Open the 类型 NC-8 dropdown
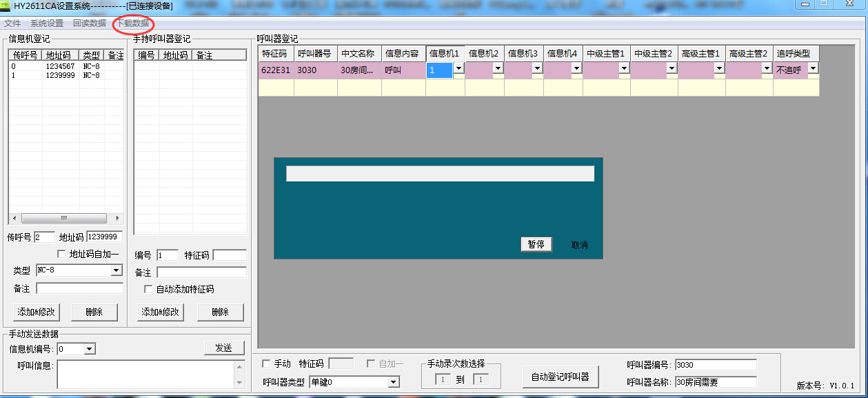Viewport: 868px width, 398px height. [x=117, y=270]
